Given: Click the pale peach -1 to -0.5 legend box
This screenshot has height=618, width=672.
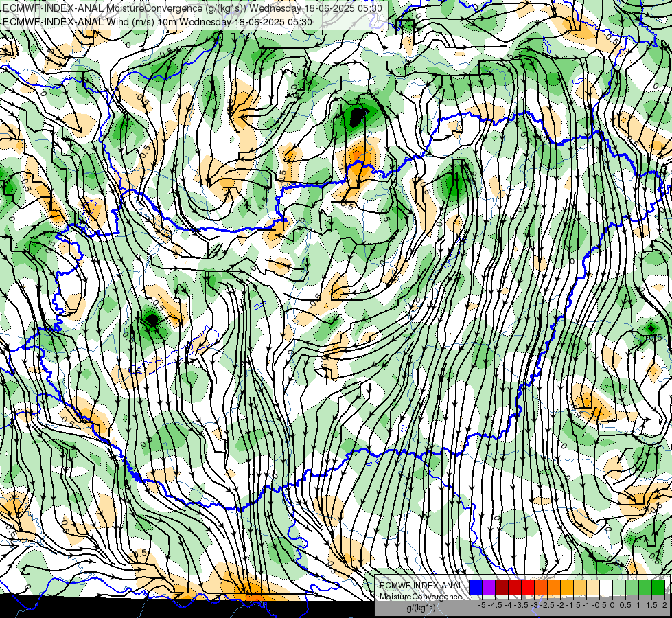Looking at the screenshot, I should pyautogui.click(x=592, y=587).
